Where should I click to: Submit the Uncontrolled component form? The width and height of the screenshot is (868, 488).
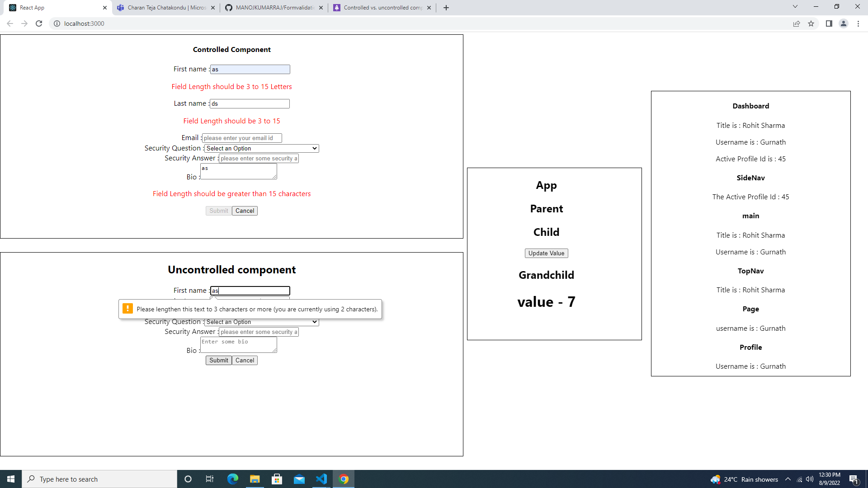pyautogui.click(x=218, y=360)
